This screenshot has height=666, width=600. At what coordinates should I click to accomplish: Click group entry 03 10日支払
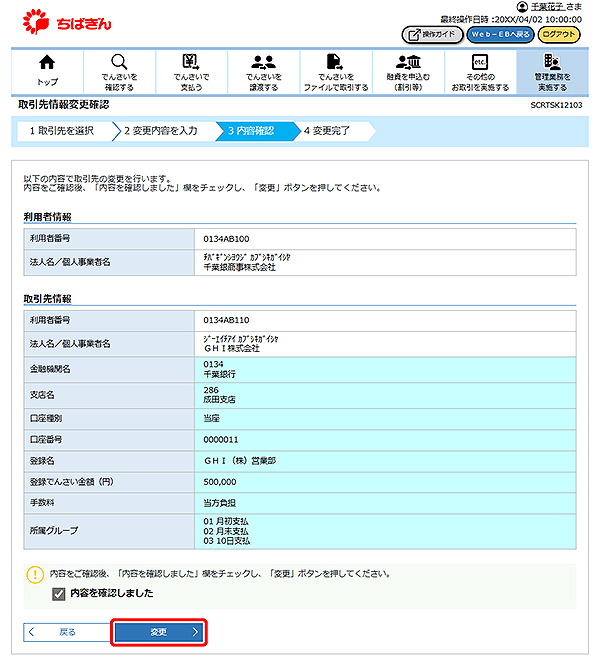[227, 541]
